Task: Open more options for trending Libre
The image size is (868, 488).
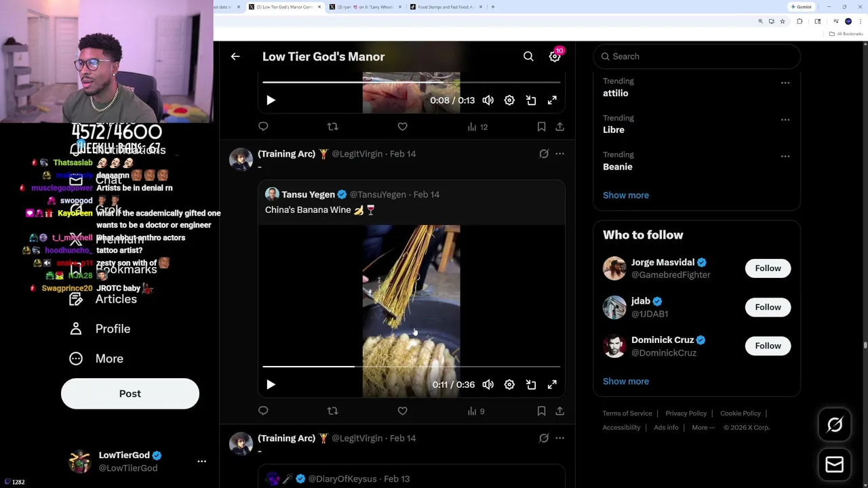Action: point(785,119)
